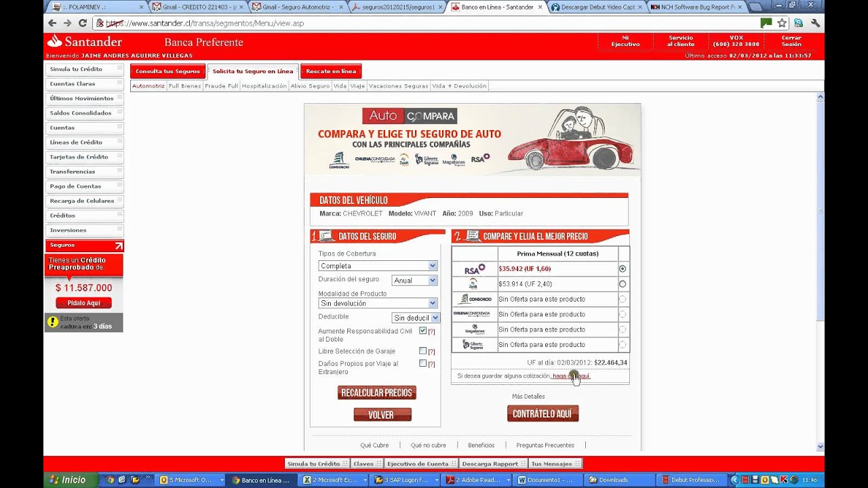The height and width of the screenshot is (488, 868).
Task: Select the Chilena Consolidada row radio button
Action: click(623, 314)
